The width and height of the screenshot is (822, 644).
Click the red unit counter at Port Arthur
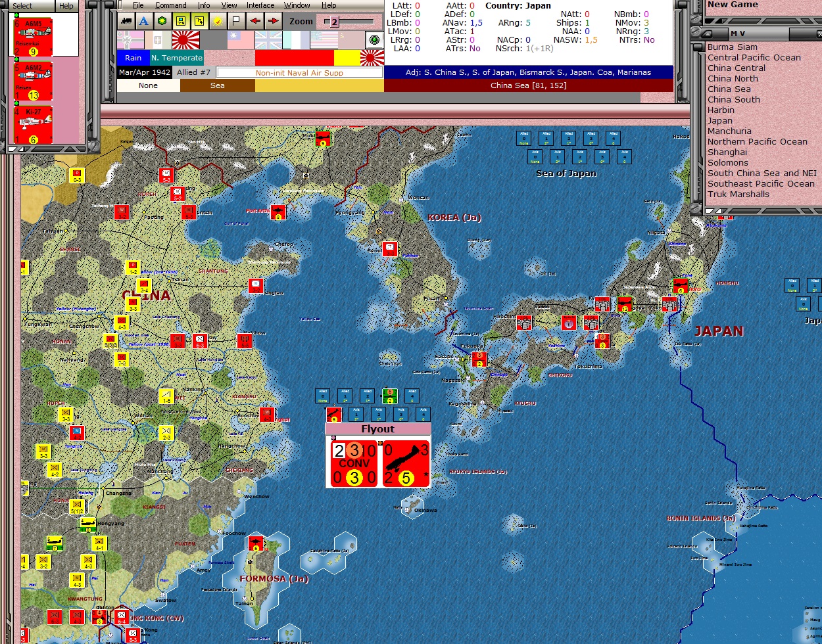click(278, 212)
